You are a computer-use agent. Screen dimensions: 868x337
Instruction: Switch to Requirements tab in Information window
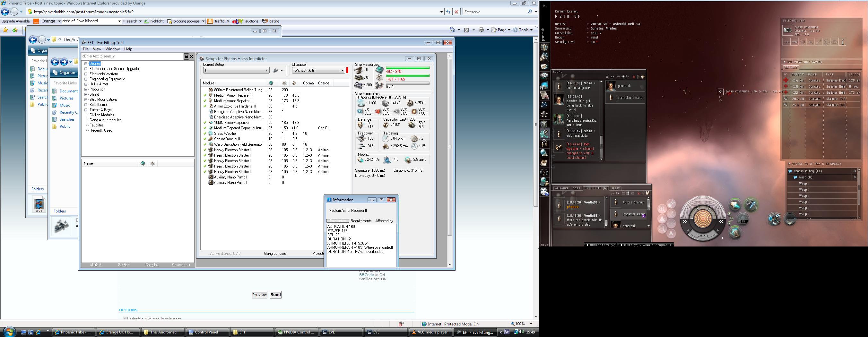click(x=361, y=221)
